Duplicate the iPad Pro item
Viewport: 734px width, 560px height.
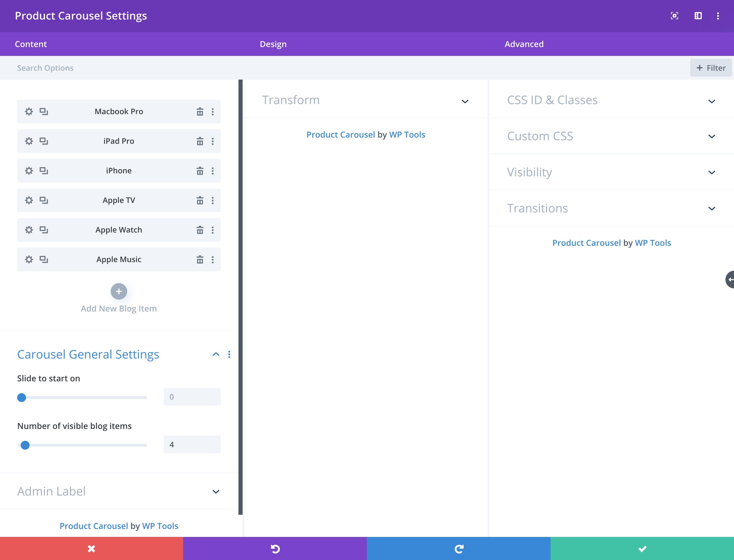[44, 141]
